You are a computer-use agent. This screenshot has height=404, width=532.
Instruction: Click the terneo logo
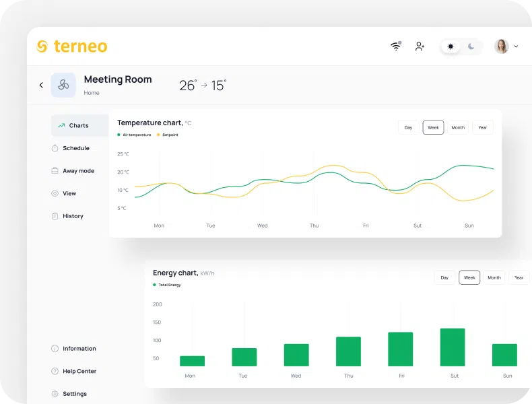[72, 46]
